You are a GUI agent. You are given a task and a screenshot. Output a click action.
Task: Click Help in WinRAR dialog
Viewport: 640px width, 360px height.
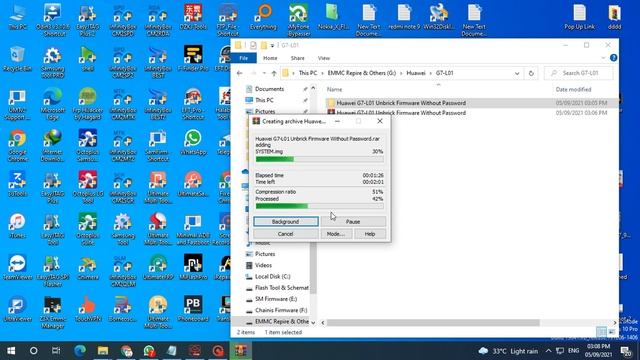point(370,234)
